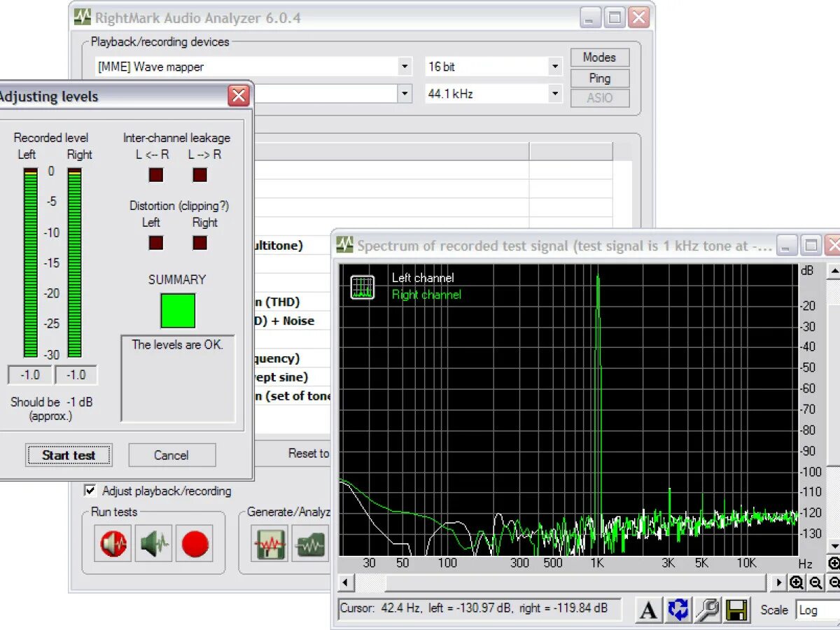Image resolution: width=840 pixels, height=630 pixels.
Task: Click the green speaker waveform test icon
Action: tap(154, 543)
